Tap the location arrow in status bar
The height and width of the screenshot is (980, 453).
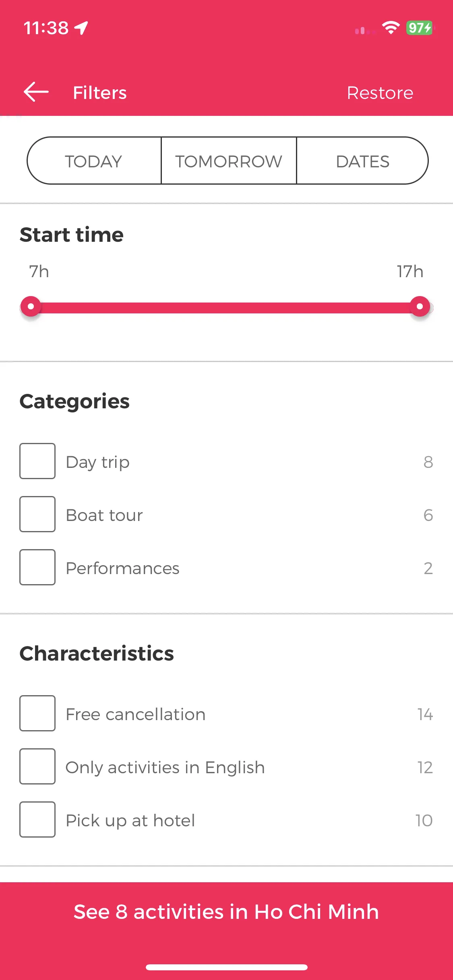point(81,28)
